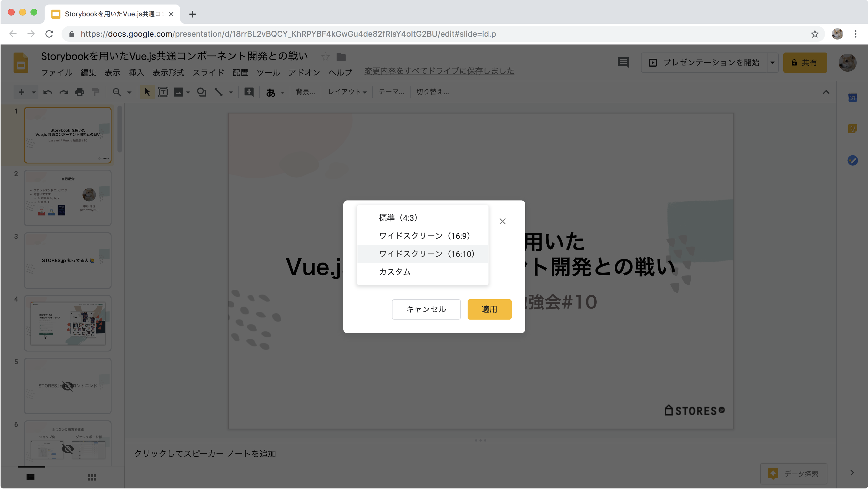
Task: Click the undo icon
Action: pyautogui.click(x=47, y=92)
